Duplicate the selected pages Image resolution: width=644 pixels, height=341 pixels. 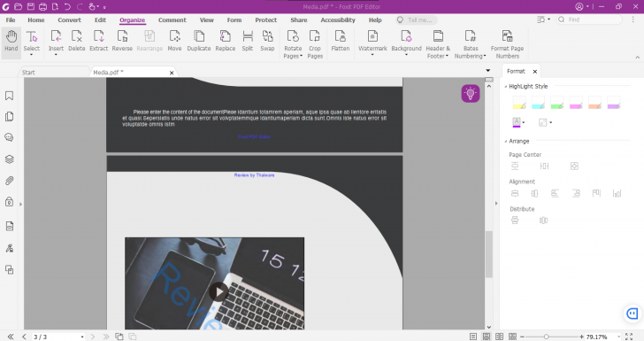(199, 41)
